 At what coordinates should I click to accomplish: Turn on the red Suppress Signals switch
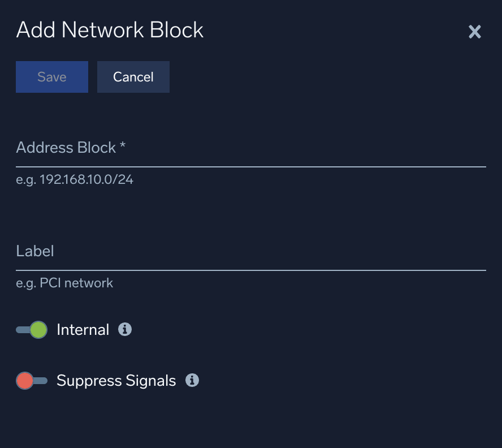point(31,381)
